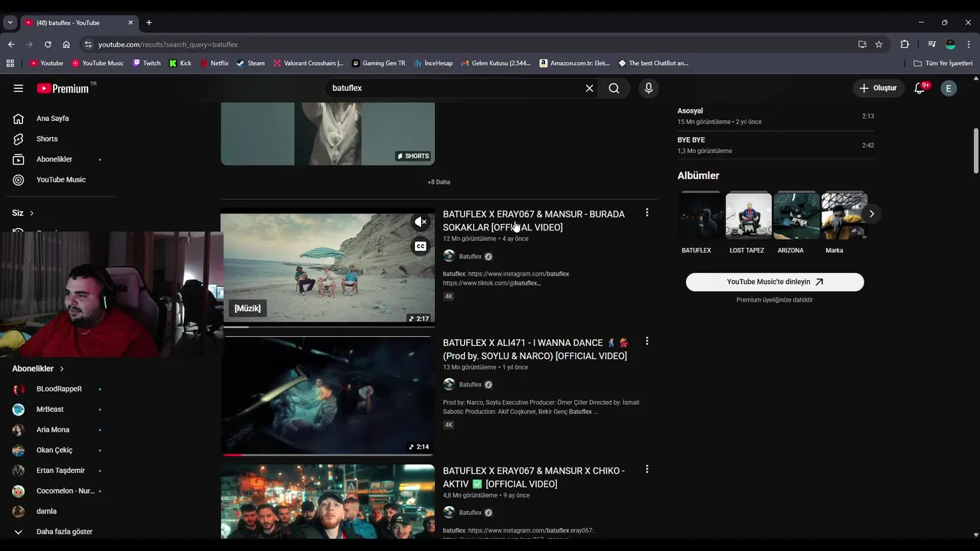Open a new browser tab
Viewport: 980px width, 551px height.
(149, 22)
